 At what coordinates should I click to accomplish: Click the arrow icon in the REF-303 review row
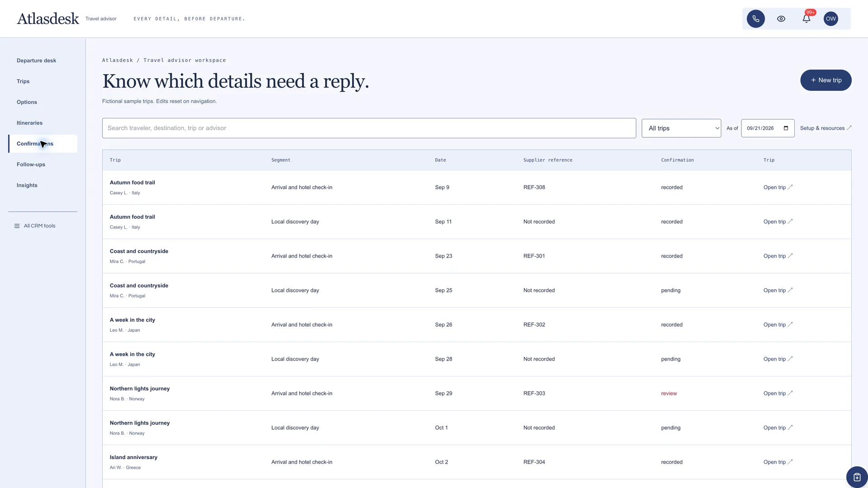[790, 393]
